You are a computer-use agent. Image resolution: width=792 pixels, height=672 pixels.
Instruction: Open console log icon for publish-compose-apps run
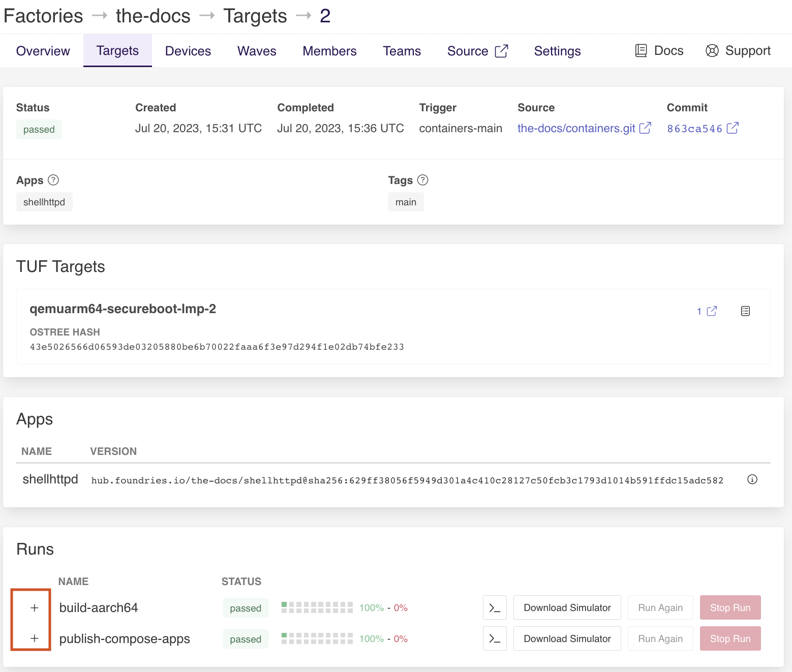(x=494, y=638)
